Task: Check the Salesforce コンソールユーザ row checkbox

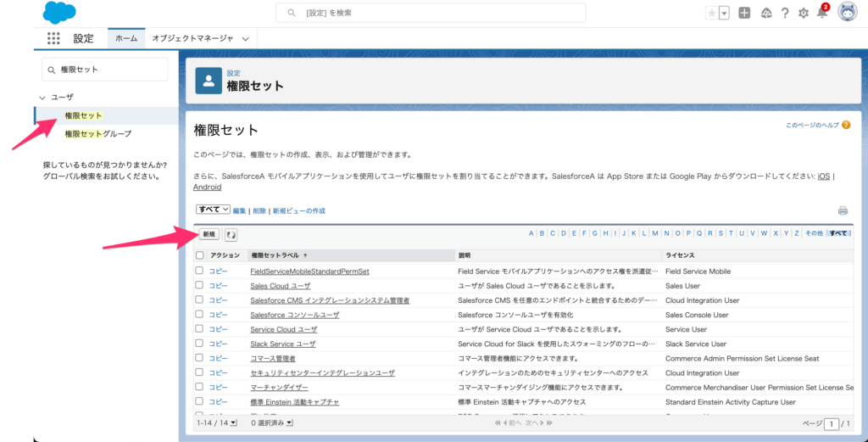Action: (x=199, y=314)
